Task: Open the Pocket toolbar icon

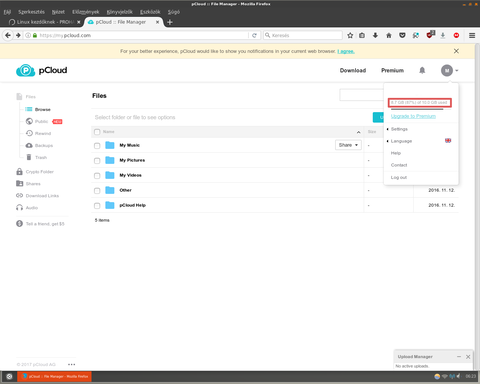Action: tap(402, 35)
